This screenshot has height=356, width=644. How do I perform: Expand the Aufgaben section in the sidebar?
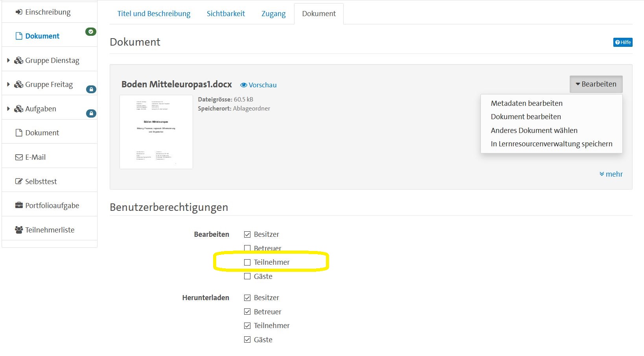click(8, 109)
